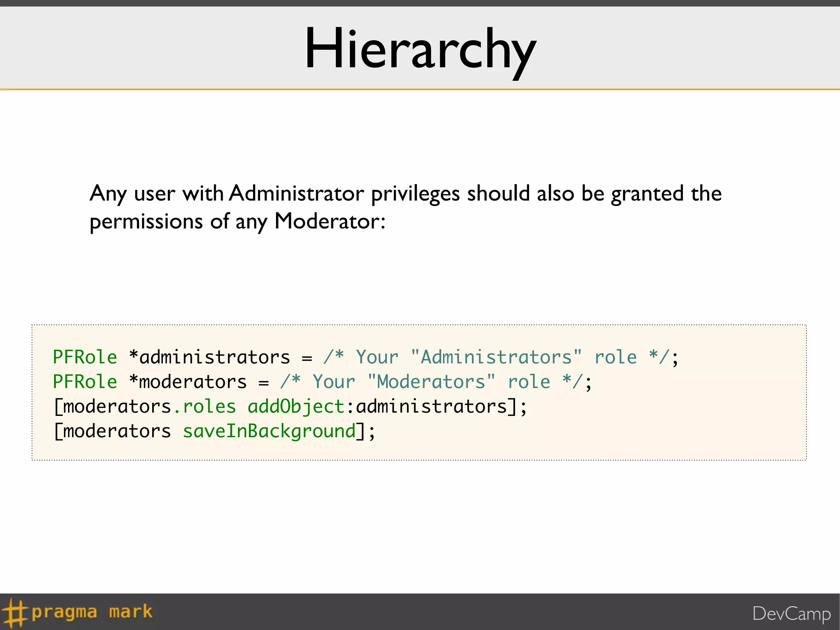Image resolution: width=840 pixels, height=630 pixels.
Task: Click the code line declaring *moderators
Action: pyautogui.click(x=322, y=382)
